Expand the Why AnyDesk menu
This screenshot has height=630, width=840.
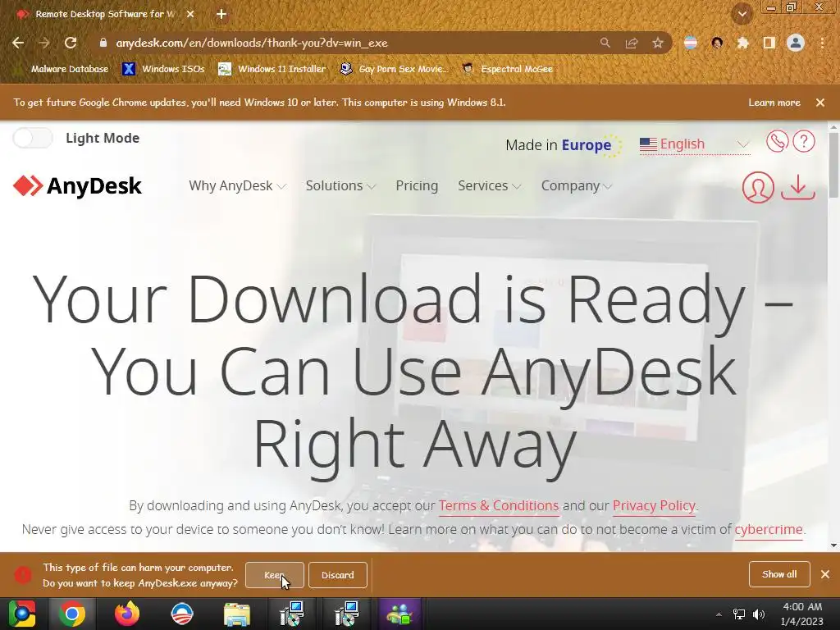237,186
